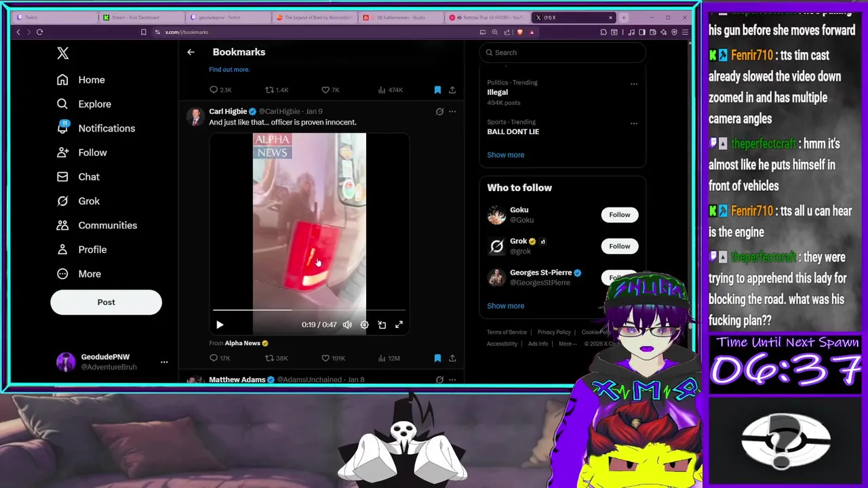Click the Carl Higbie author name
This screenshot has width=868, height=488.
(x=228, y=111)
